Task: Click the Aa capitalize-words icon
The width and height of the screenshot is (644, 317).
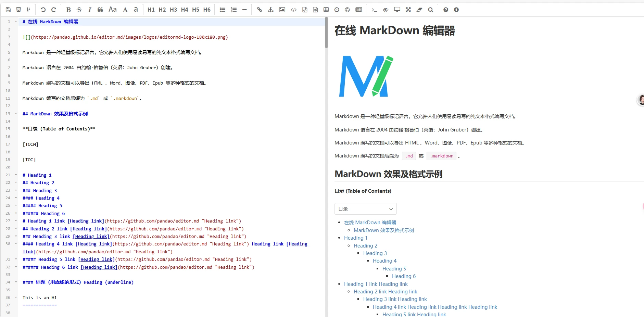Action: [x=113, y=10]
